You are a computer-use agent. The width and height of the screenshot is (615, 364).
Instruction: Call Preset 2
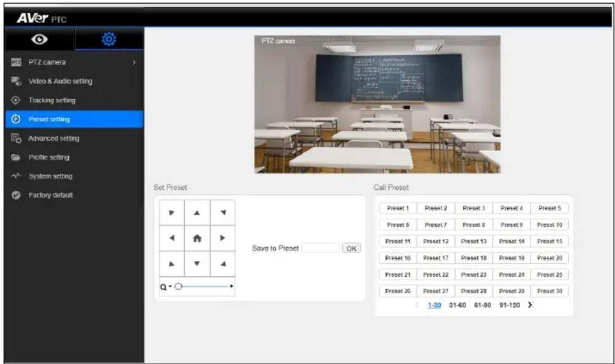click(436, 208)
